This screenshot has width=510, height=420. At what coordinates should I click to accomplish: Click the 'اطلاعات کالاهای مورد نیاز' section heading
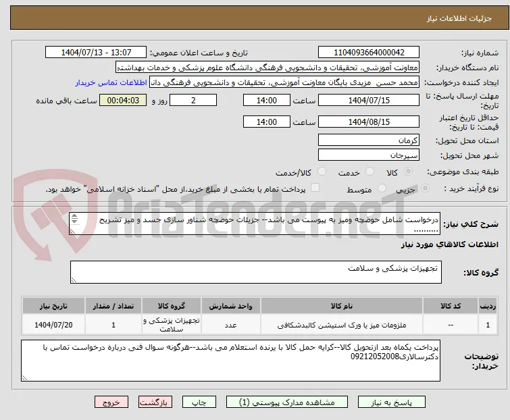pos(449,245)
